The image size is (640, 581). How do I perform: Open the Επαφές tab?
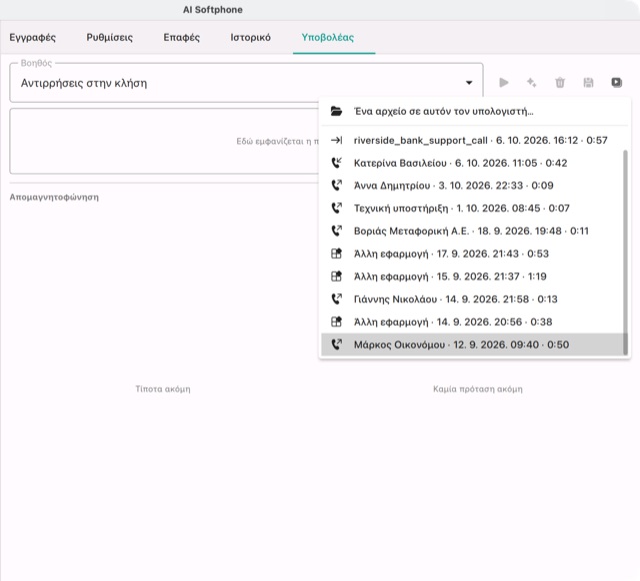tap(182, 38)
